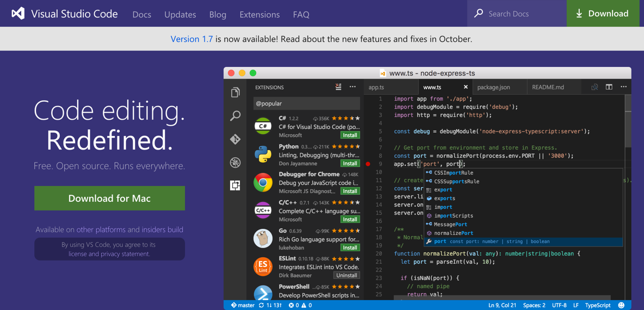
Task: Click the Go gopher extension icon
Action: [x=263, y=238]
